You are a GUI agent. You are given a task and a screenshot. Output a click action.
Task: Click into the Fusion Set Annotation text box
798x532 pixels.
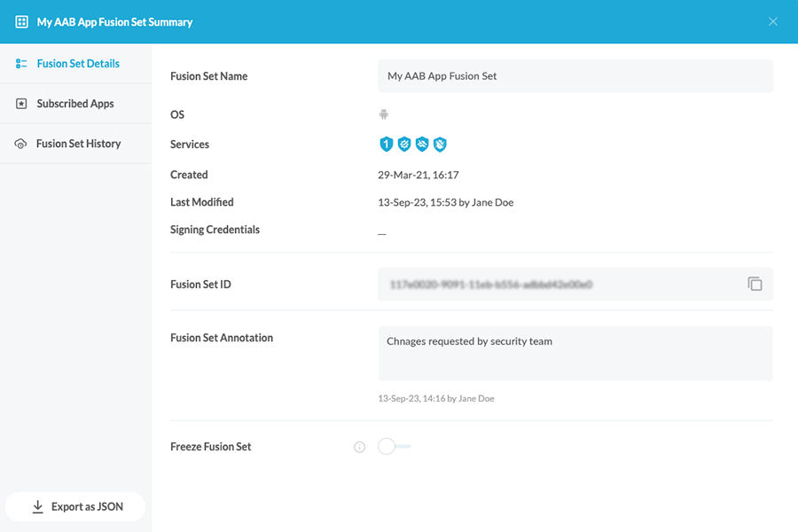coord(575,353)
